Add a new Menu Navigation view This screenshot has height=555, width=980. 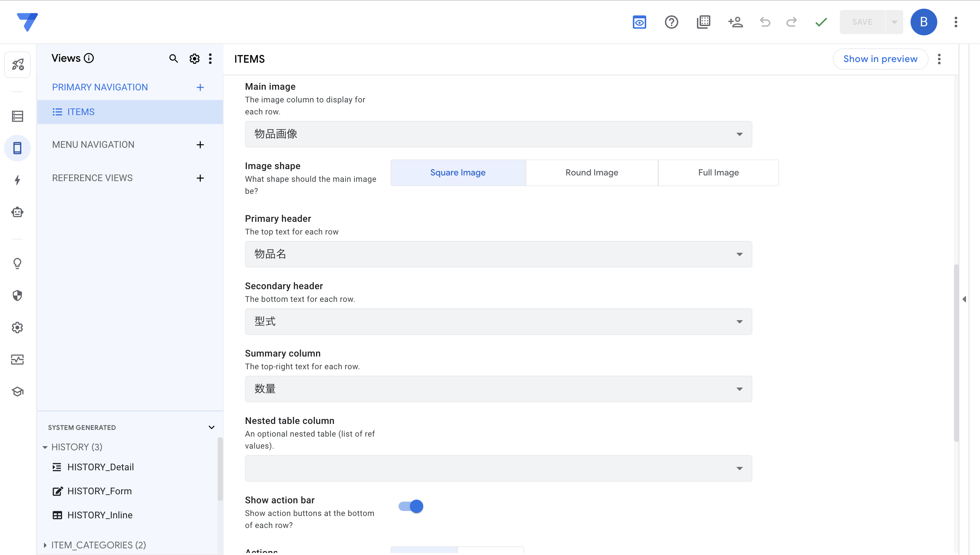[200, 145]
